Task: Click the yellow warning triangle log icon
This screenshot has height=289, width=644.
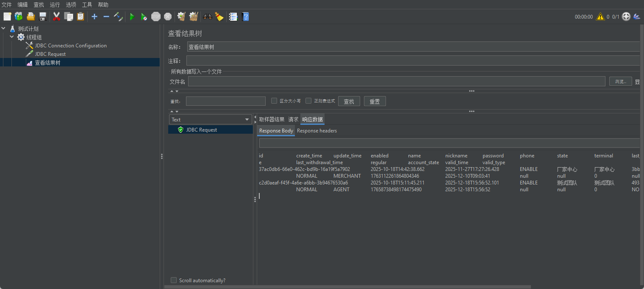Action: [x=600, y=17]
